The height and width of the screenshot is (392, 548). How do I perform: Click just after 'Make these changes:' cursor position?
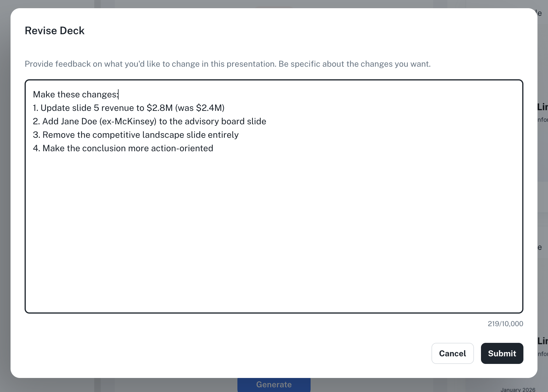coord(119,94)
